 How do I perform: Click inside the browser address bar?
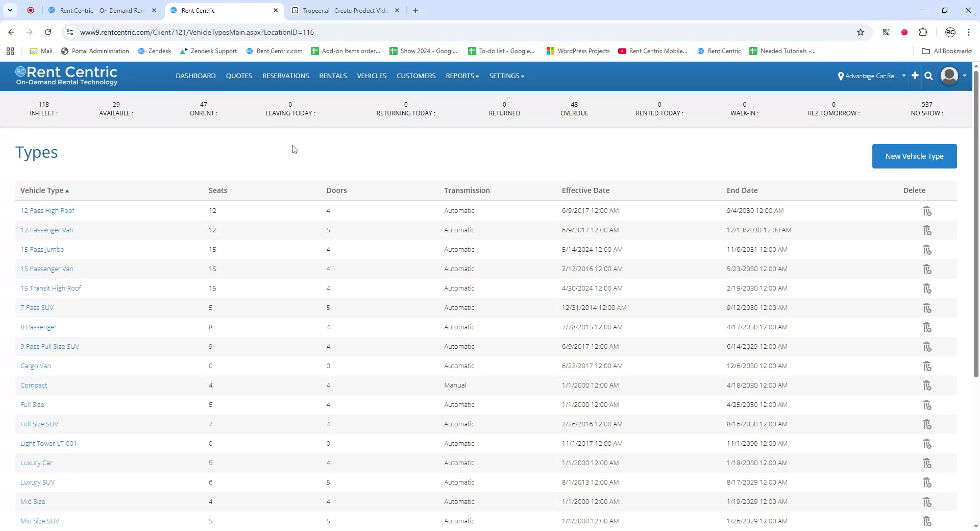click(x=306, y=32)
